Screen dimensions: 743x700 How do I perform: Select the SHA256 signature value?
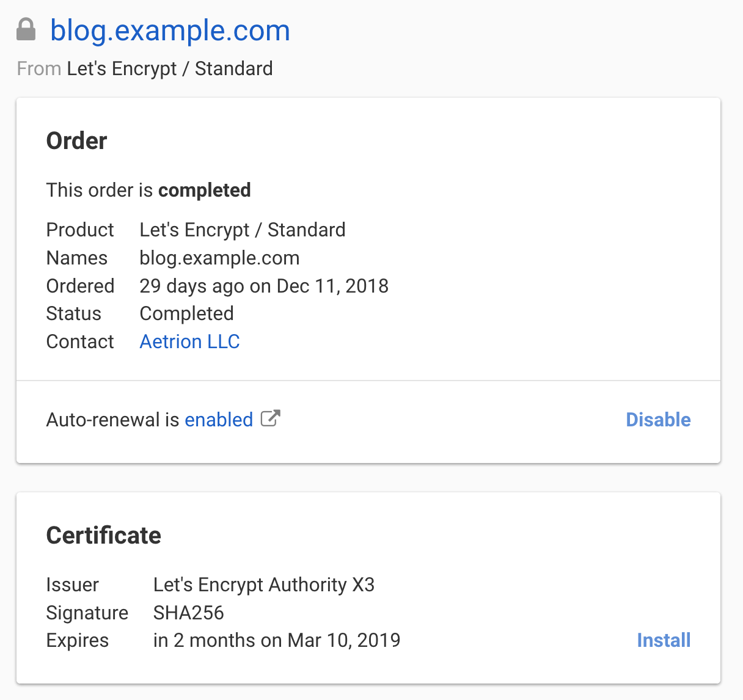tap(188, 613)
